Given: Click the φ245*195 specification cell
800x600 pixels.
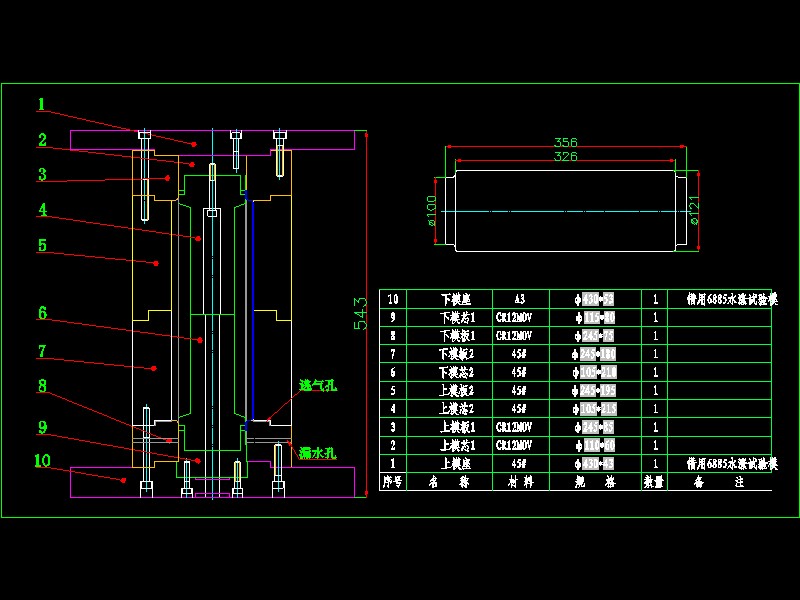Looking at the screenshot, I should 594,390.
